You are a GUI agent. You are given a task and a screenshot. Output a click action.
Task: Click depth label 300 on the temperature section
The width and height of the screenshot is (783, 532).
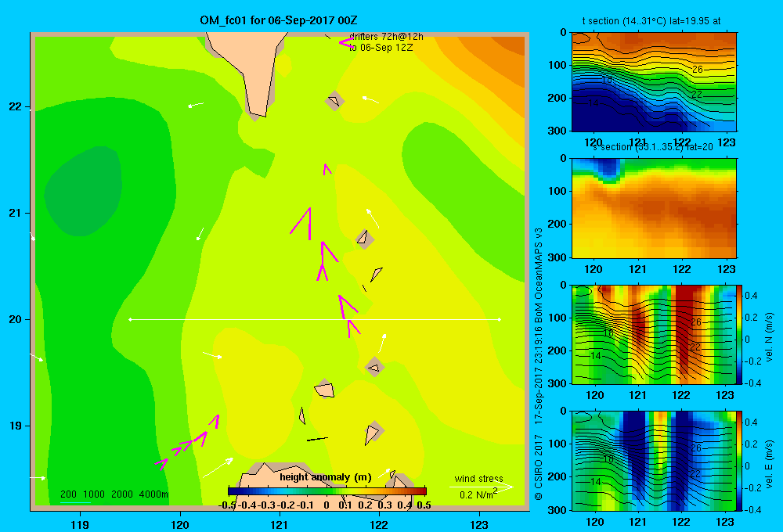[x=557, y=131]
